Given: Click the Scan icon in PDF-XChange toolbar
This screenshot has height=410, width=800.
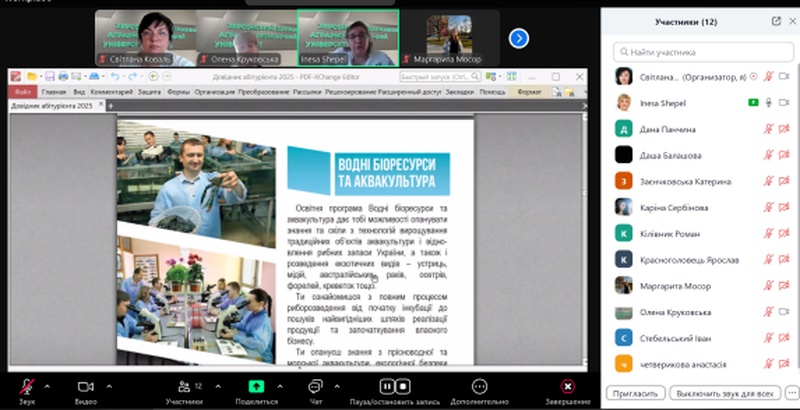Looking at the screenshot, I should click(x=94, y=77).
